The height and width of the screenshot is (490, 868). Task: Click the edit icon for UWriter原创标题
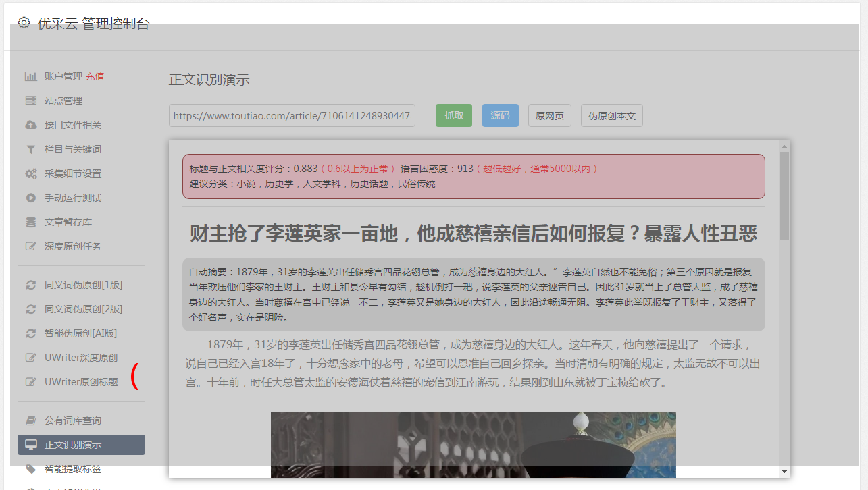[x=30, y=382]
